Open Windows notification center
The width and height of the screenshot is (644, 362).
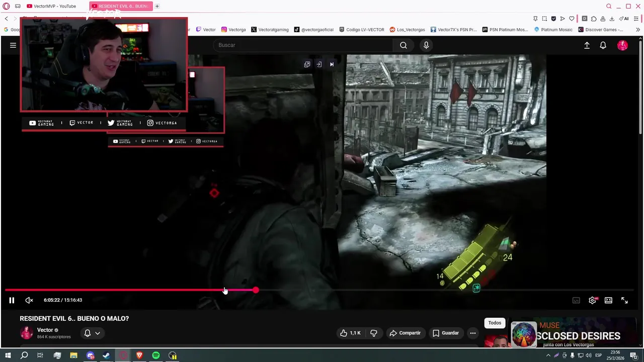pyautogui.click(x=634, y=355)
